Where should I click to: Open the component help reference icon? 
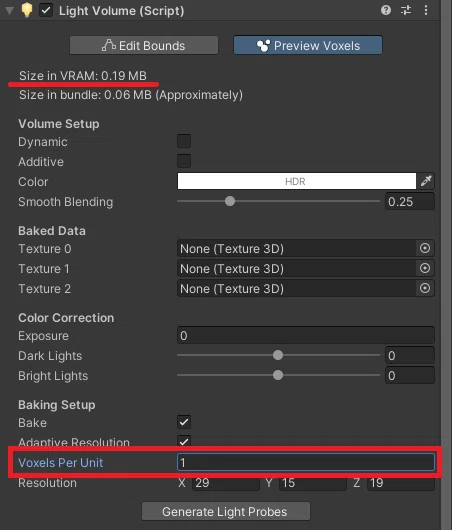(x=386, y=10)
